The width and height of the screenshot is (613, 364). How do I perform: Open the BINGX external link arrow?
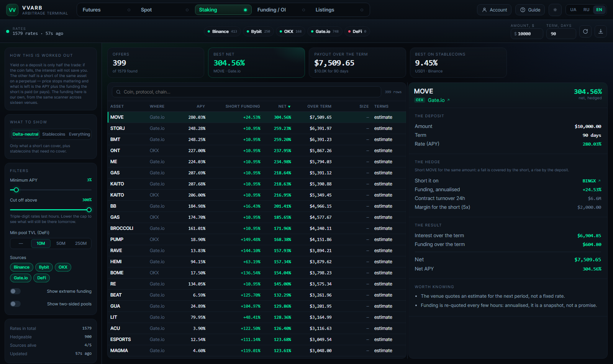[599, 181]
